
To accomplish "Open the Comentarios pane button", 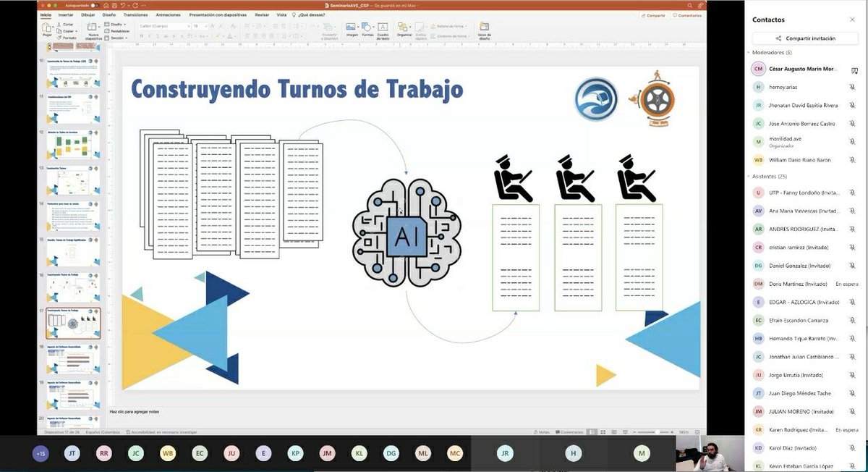I will pos(686,14).
